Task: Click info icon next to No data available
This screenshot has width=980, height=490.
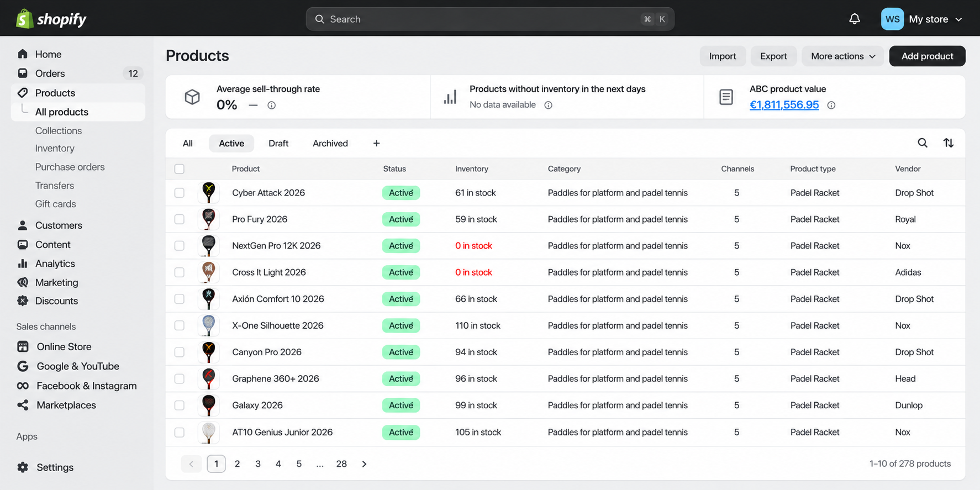Action: [548, 105]
